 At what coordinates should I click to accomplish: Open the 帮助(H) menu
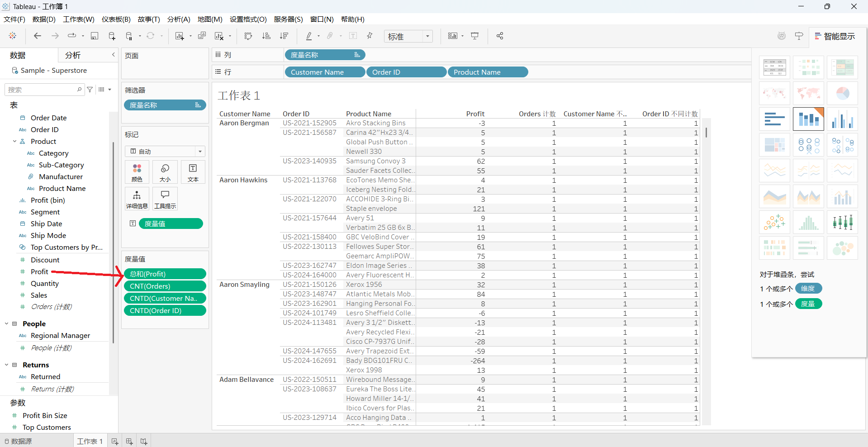(x=352, y=19)
